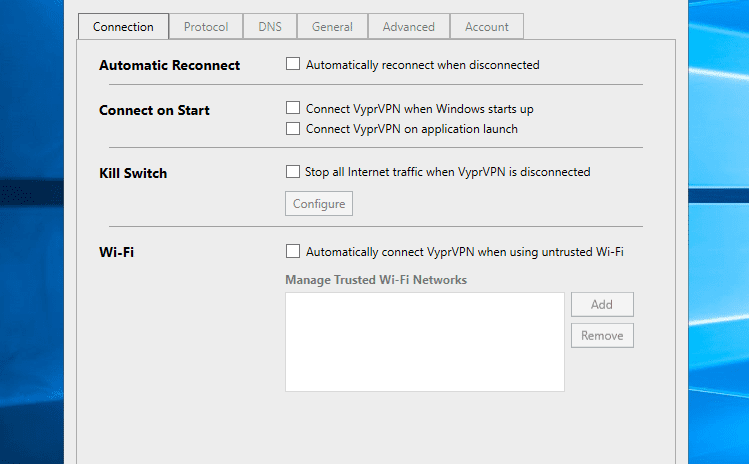Open the Advanced tab
This screenshot has width=749, height=464.
(408, 27)
